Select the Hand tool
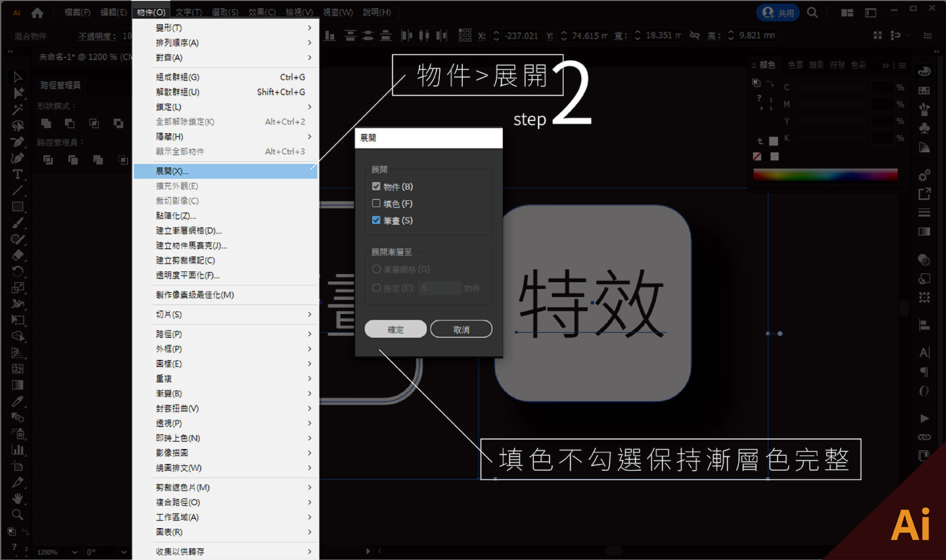 (18, 499)
